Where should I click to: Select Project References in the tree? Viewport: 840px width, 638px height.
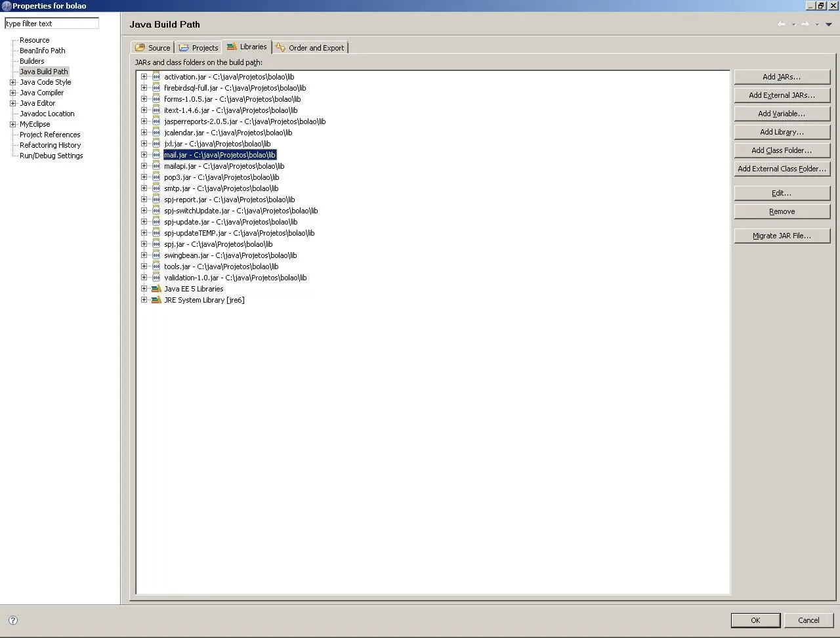click(50, 135)
